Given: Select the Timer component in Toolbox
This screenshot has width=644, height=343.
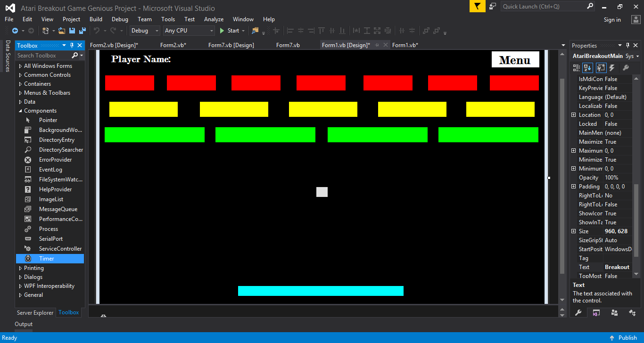Looking at the screenshot, I should pos(50,259).
